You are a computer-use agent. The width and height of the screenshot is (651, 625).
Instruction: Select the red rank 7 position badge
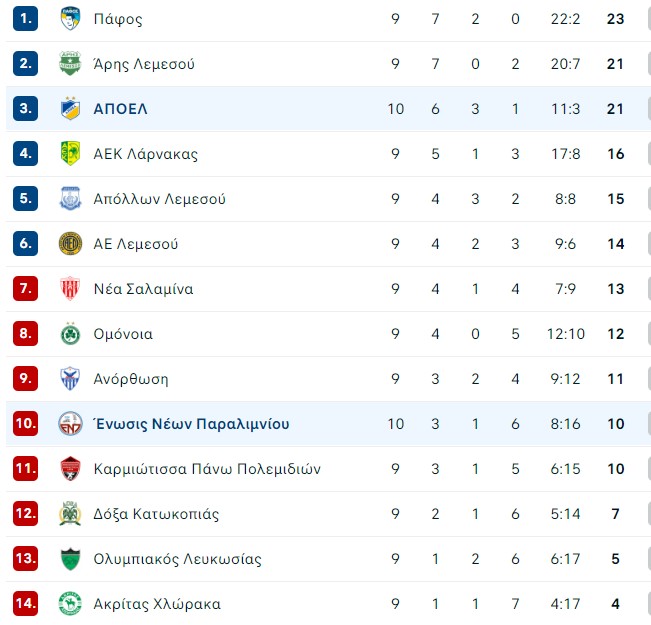click(x=25, y=288)
